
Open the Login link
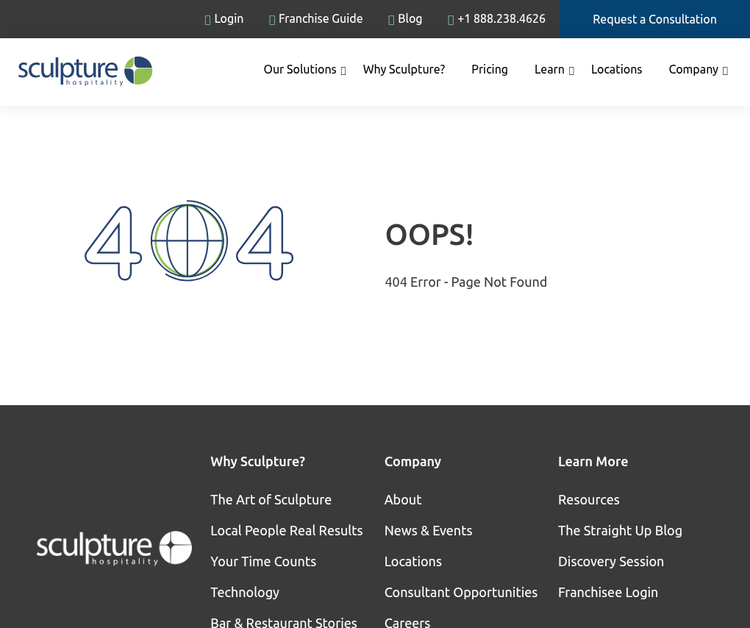pyautogui.click(x=229, y=19)
